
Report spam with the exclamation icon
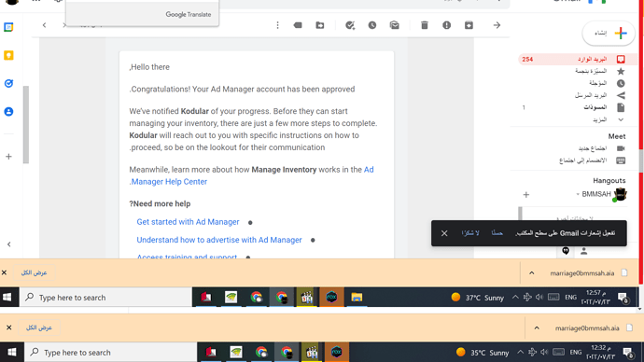[x=446, y=25]
